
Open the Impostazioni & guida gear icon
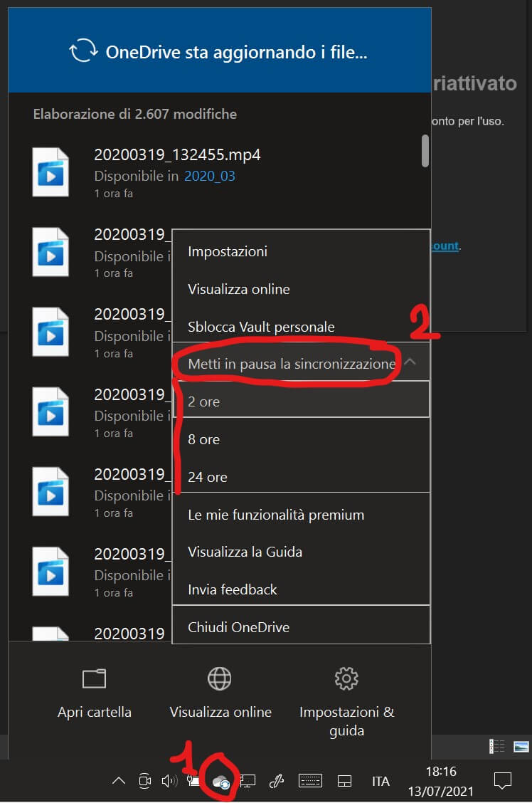click(x=346, y=679)
